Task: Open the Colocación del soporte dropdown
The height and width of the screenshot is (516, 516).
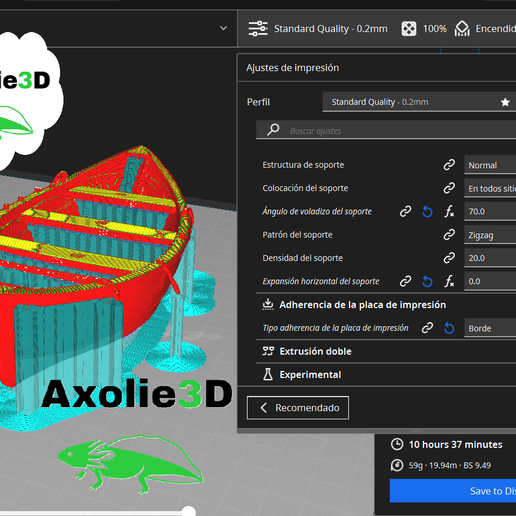Action: coord(490,188)
